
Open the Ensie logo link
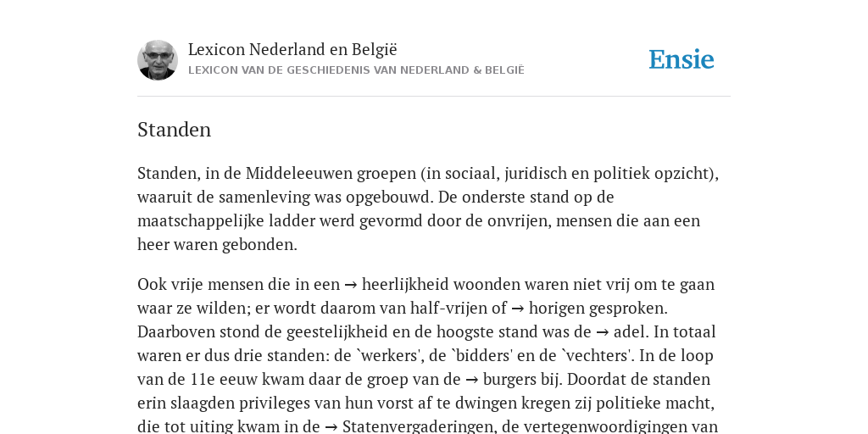(682, 59)
